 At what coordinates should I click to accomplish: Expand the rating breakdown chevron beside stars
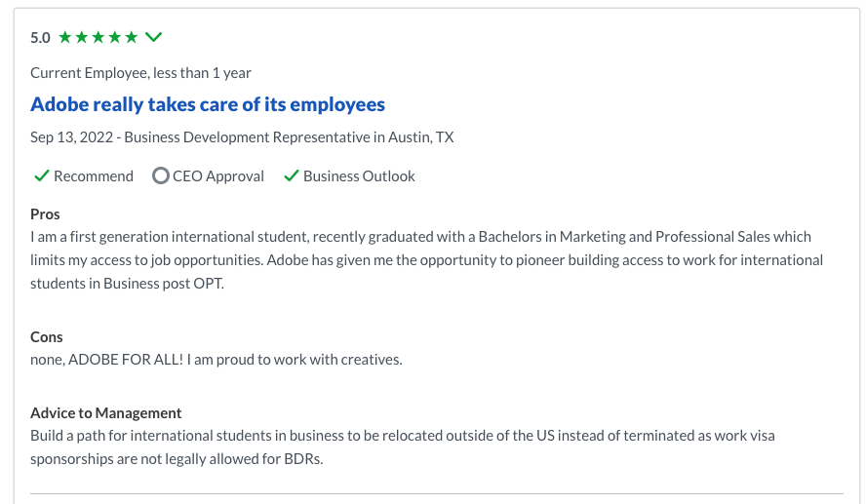coord(153,37)
